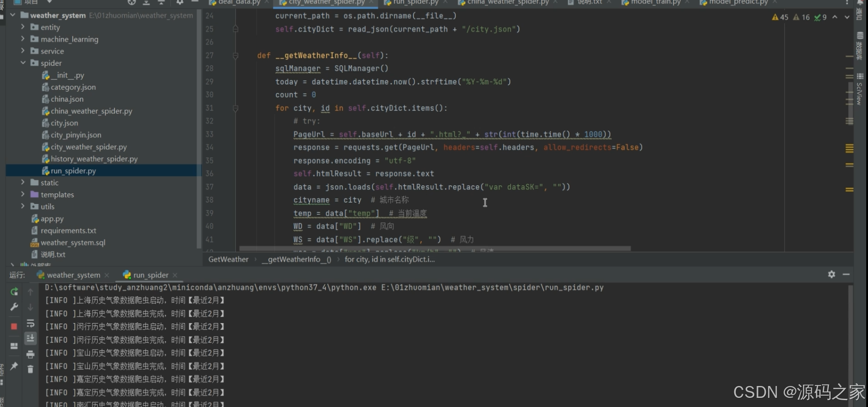This screenshot has height=407, width=868.
Task: Collapse the spider folder
Action: tap(23, 63)
